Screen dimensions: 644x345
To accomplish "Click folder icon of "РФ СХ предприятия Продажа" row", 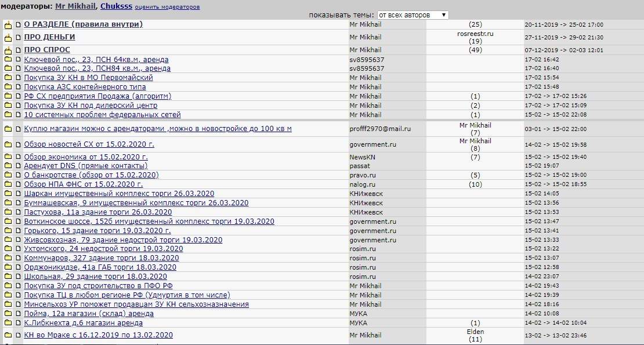I will point(8,96).
